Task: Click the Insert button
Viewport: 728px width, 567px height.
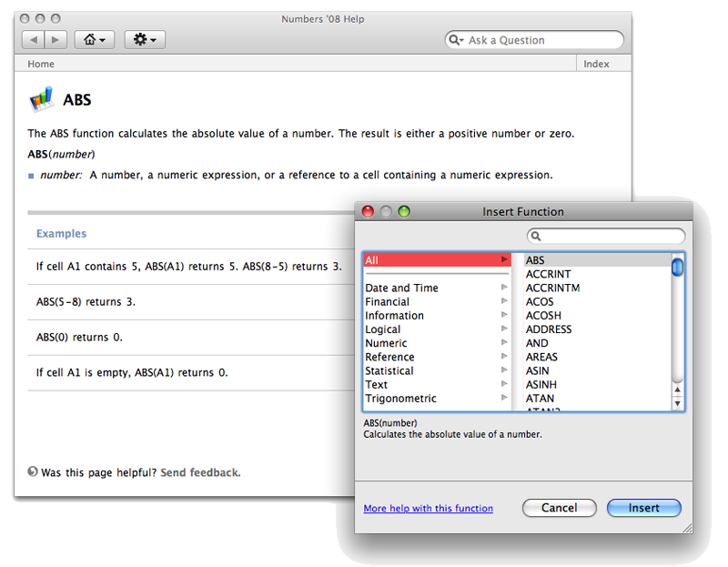Action: pos(644,508)
